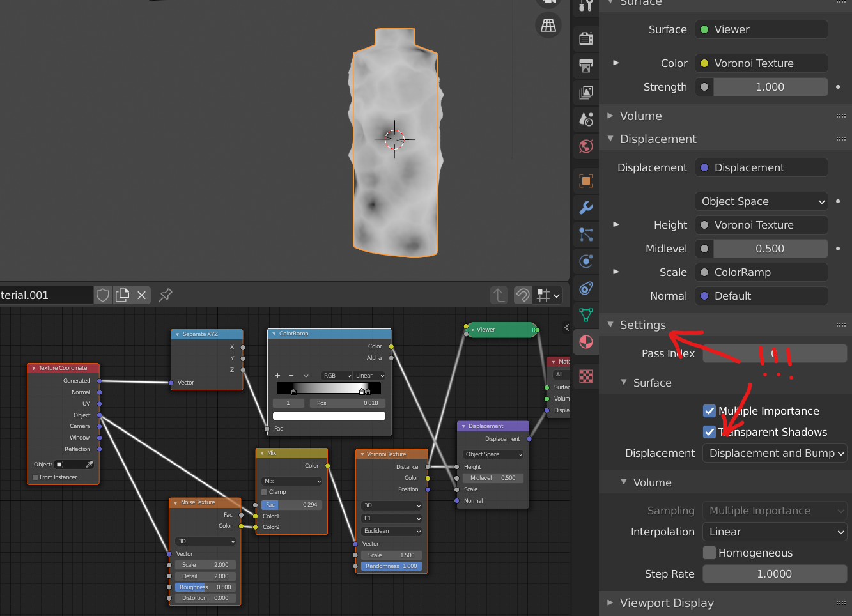Open the Output properties tab

585,65
